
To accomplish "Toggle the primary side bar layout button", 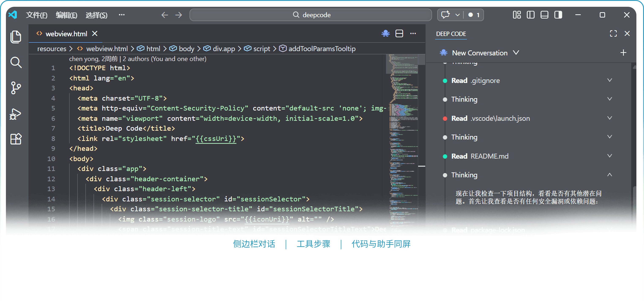I will click(x=531, y=15).
